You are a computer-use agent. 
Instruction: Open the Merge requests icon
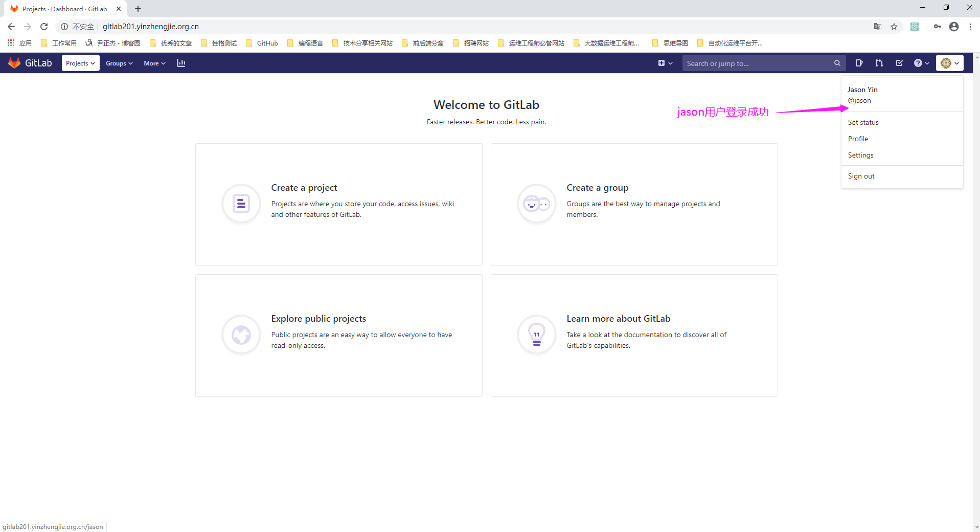coord(879,63)
